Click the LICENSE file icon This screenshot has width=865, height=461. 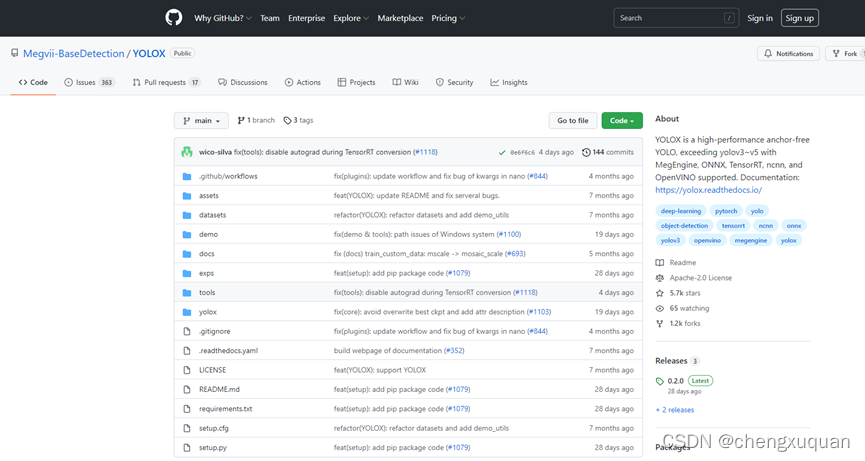pos(187,370)
